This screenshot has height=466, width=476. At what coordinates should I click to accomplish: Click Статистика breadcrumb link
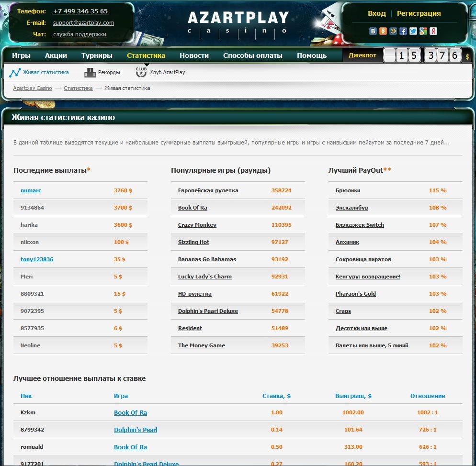tap(78, 88)
